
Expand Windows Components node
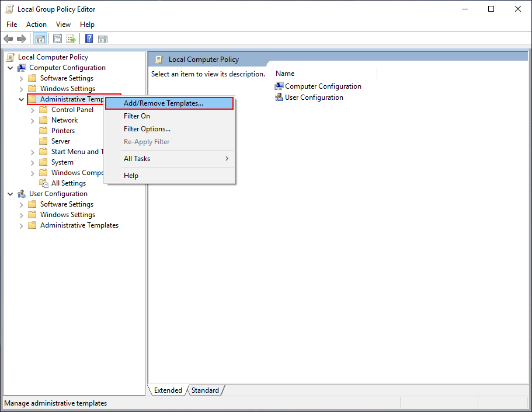tap(33, 173)
